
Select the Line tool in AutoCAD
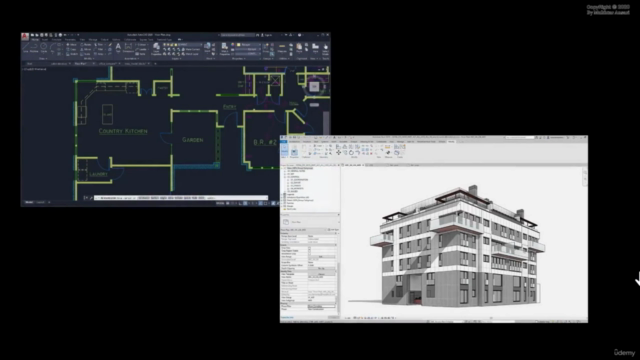pos(25,47)
